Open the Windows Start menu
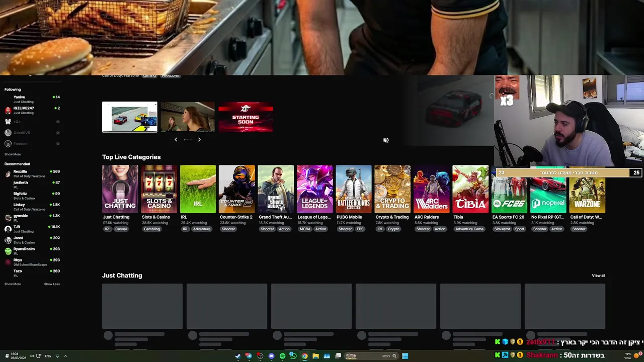 pyautogui.click(x=405, y=356)
